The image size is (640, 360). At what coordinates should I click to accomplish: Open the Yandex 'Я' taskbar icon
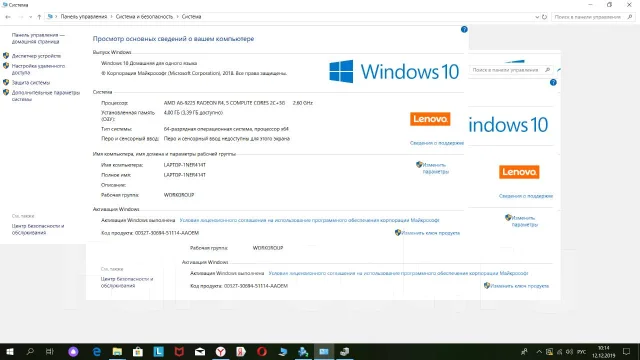pyautogui.click(x=241, y=351)
